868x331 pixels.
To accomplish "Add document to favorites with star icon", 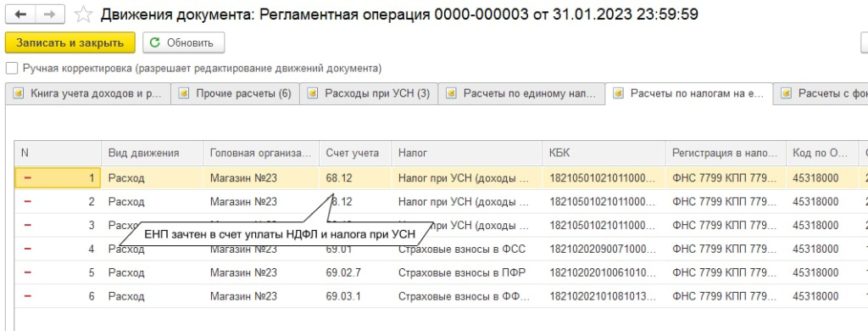I will [83, 14].
